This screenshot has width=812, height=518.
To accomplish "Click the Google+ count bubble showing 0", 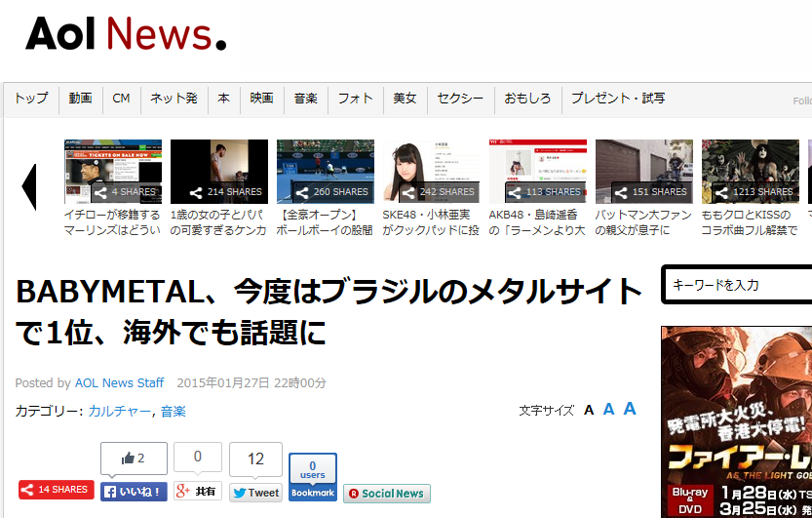I will pyautogui.click(x=197, y=457).
